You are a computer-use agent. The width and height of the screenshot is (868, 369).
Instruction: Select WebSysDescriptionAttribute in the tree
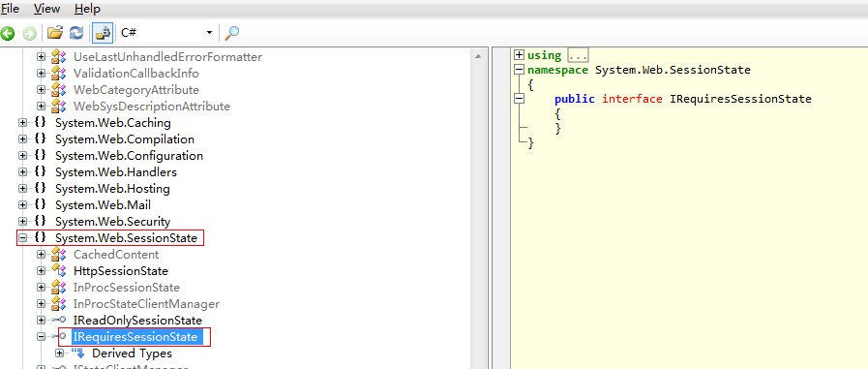click(x=152, y=106)
